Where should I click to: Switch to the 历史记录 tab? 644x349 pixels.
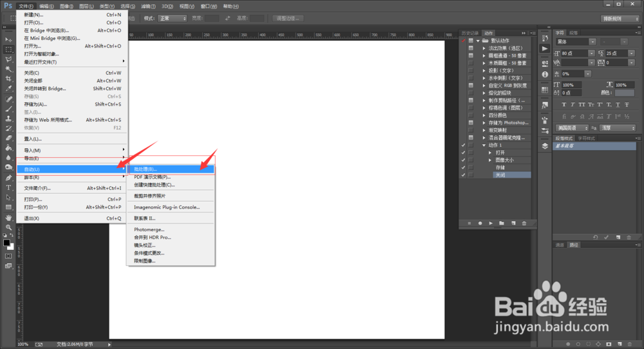click(x=470, y=33)
